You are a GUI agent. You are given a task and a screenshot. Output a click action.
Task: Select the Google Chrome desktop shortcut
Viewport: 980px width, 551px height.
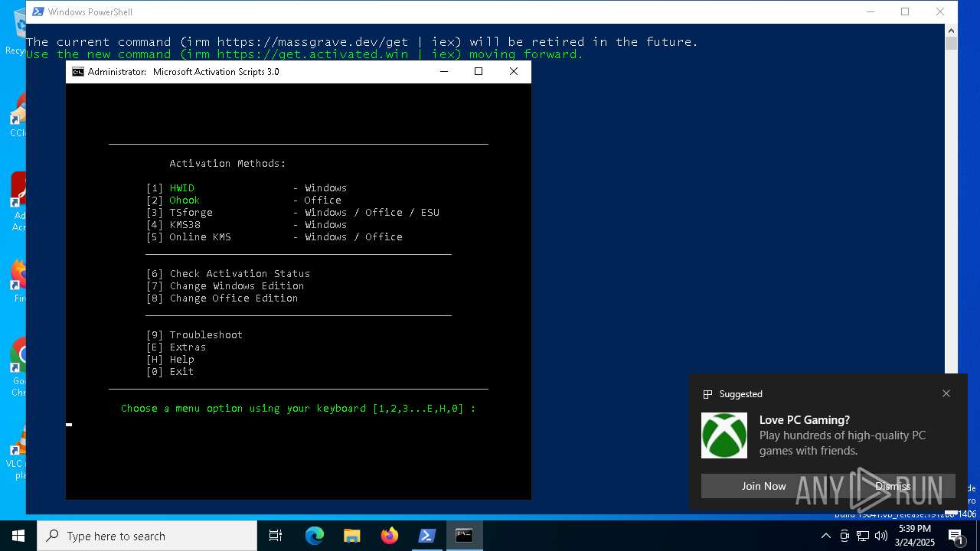18,367
